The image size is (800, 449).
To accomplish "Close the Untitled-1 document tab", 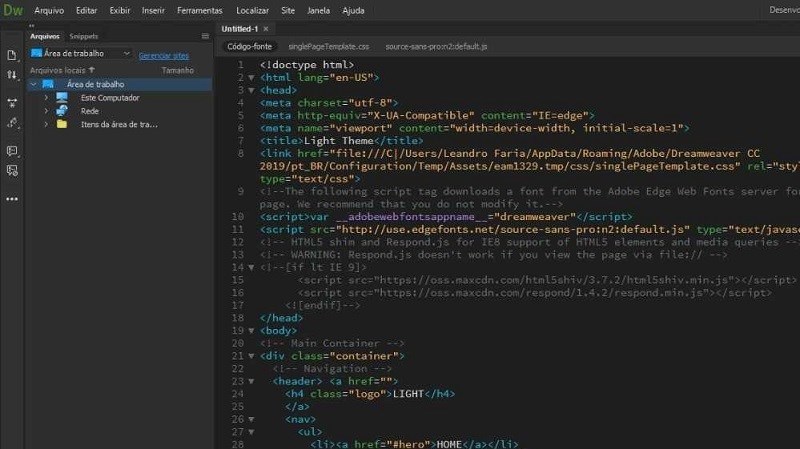I will (266, 29).
